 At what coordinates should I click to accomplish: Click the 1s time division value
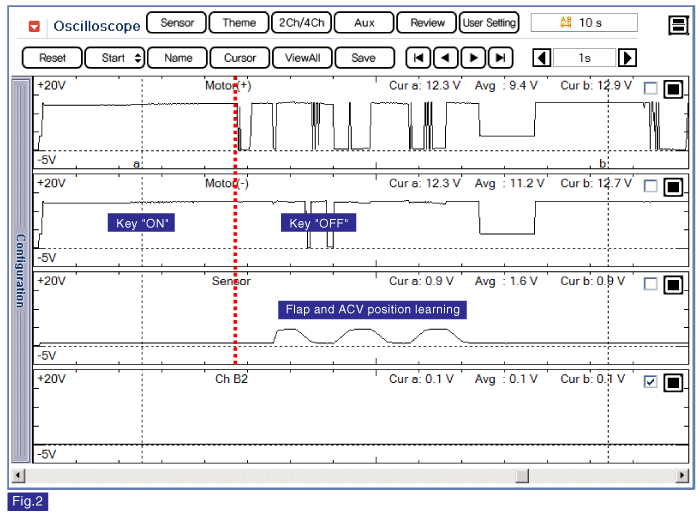click(x=584, y=58)
